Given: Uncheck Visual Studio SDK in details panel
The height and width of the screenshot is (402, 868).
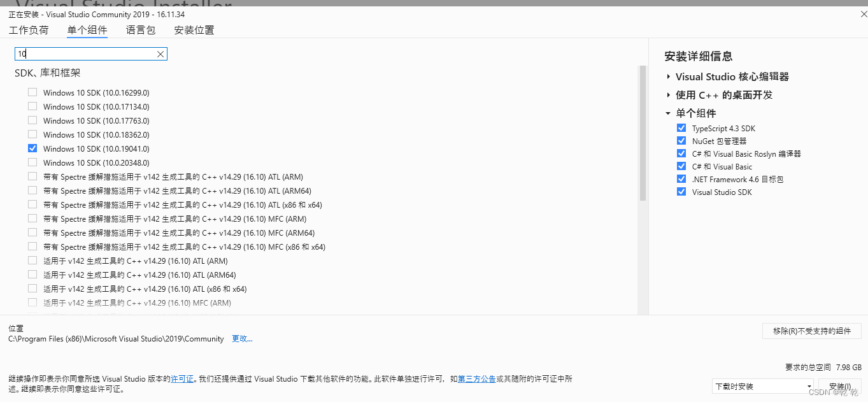Looking at the screenshot, I should pyautogui.click(x=681, y=192).
